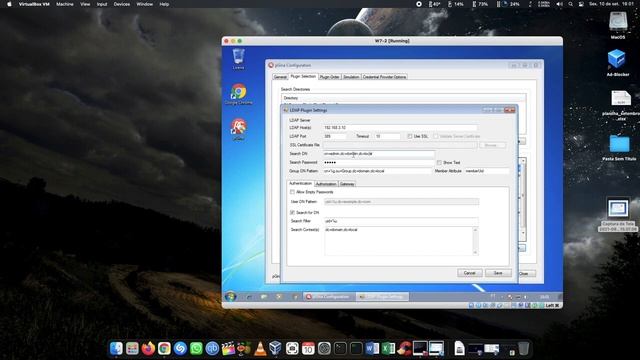Toggle the Show Text checkbox

pyautogui.click(x=439, y=162)
